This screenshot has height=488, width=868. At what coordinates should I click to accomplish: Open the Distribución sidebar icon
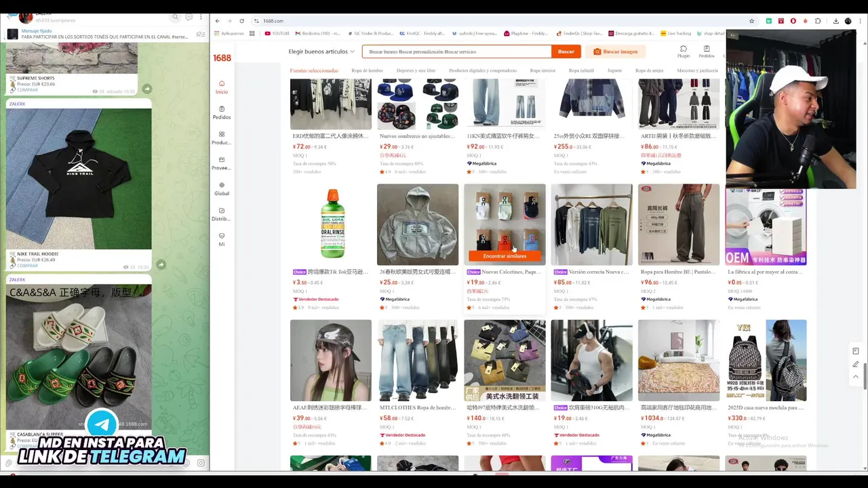coord(222,214)
